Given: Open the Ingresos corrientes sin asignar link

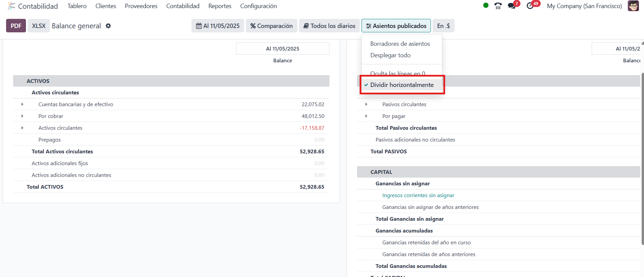Looking at the screenshot, I should [x=418, y=195].
